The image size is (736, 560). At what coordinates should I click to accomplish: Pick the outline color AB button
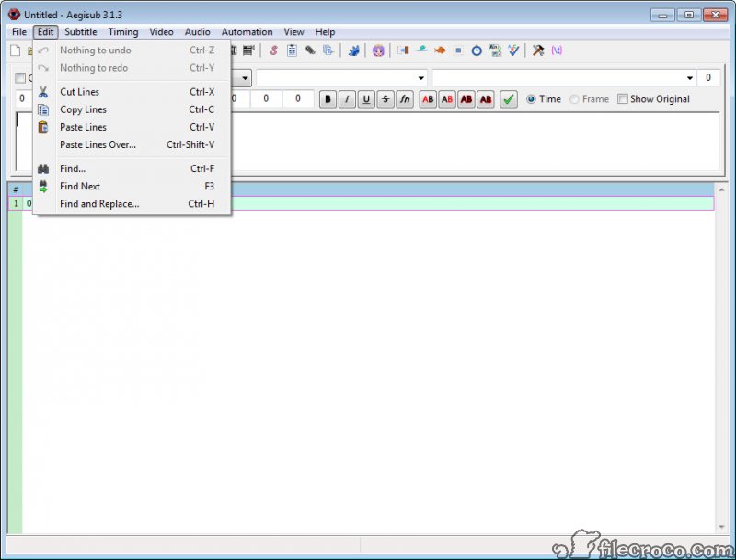coord(466,99)
